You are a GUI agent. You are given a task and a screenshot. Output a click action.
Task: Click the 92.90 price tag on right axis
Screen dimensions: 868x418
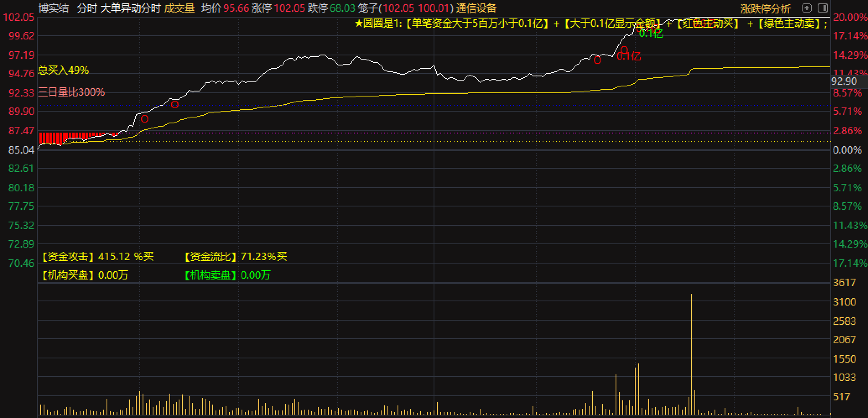pos(844,81)
